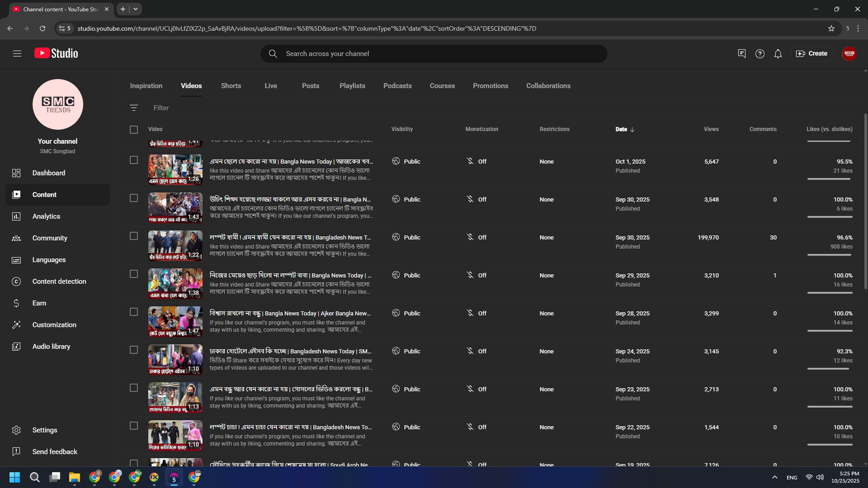Open Send feedback link
The width and height of the screenshot is (868, 488).
tap(54, 452)
